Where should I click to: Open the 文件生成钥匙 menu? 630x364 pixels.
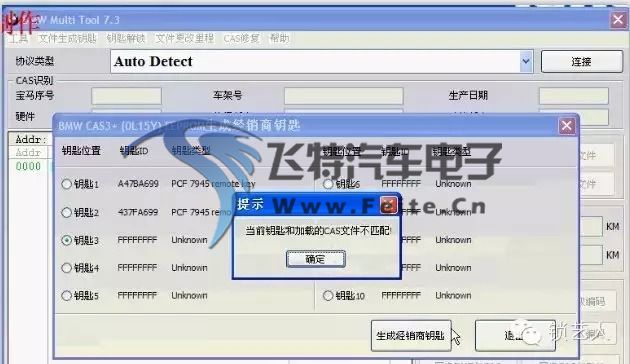click(x=67, y=39)
